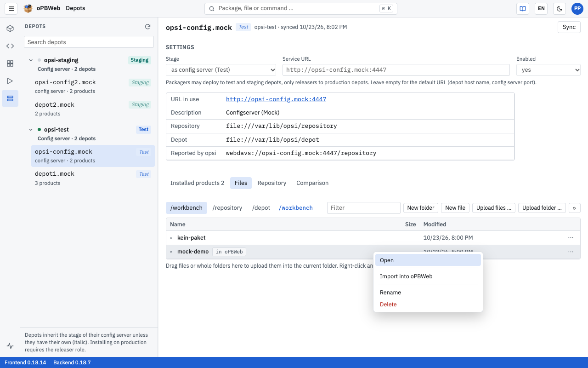Expand the kein-paket folder

pyautogui.click(x=171, y=238)
